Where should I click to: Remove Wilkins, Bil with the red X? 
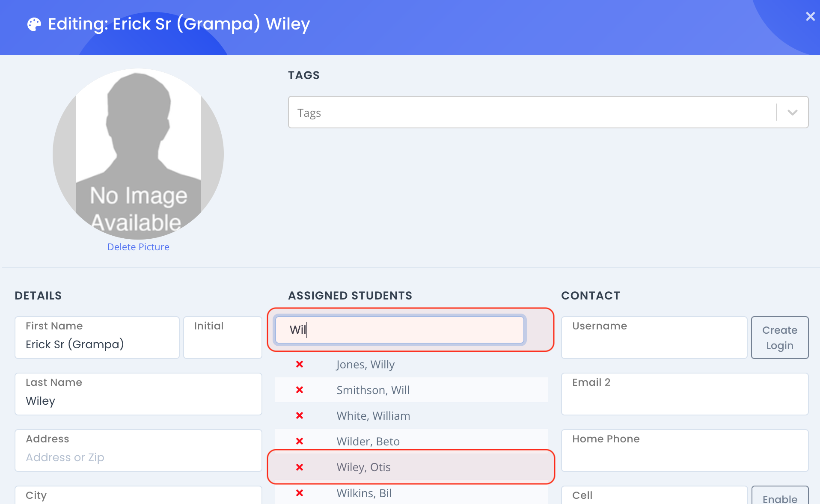[300, 493]
